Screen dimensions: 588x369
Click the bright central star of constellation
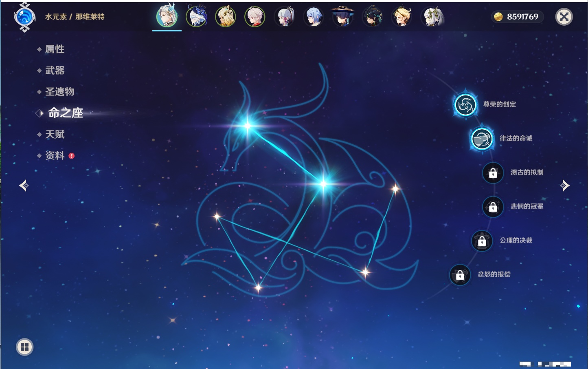pyautogui.click(x=323, y=184)
